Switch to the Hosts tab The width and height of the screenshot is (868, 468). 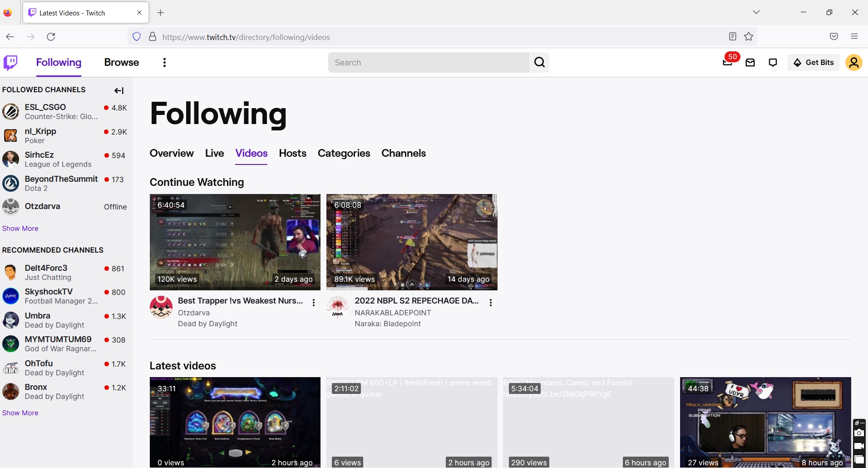tap(292, 154)
